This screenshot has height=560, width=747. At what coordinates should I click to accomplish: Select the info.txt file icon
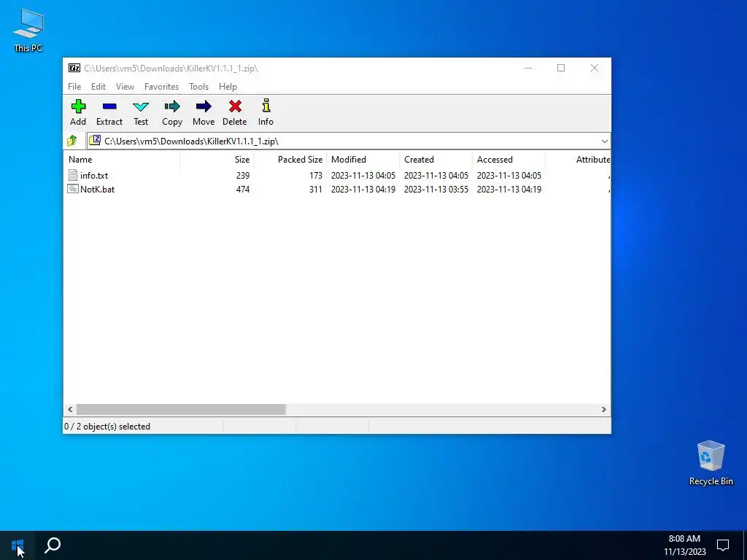coord(73,175)
